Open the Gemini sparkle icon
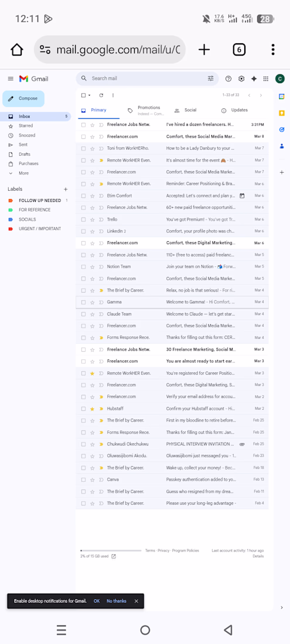Viewport: 290px width, 644px height. tap(254, 79)
